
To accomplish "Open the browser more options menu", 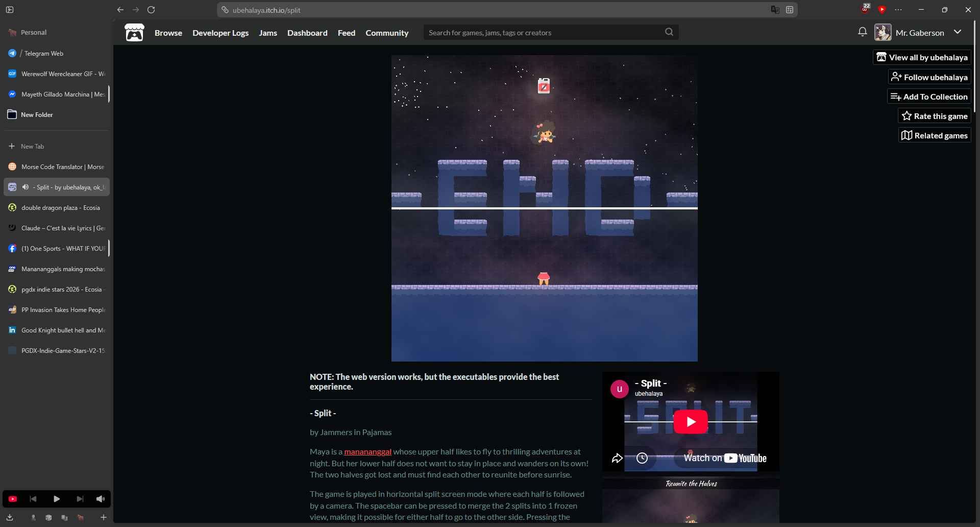I will coord(898,10).
